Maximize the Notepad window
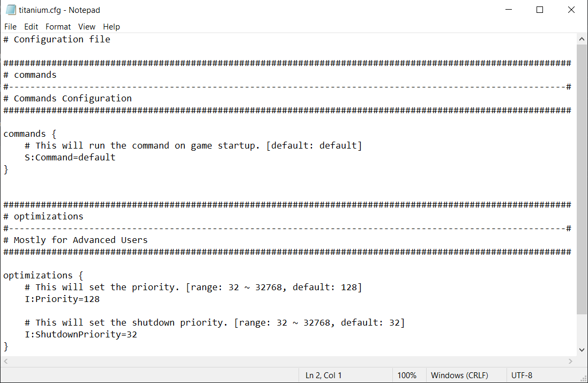Image resolution: width=588 pixels, height=383 pixels. 540,10
